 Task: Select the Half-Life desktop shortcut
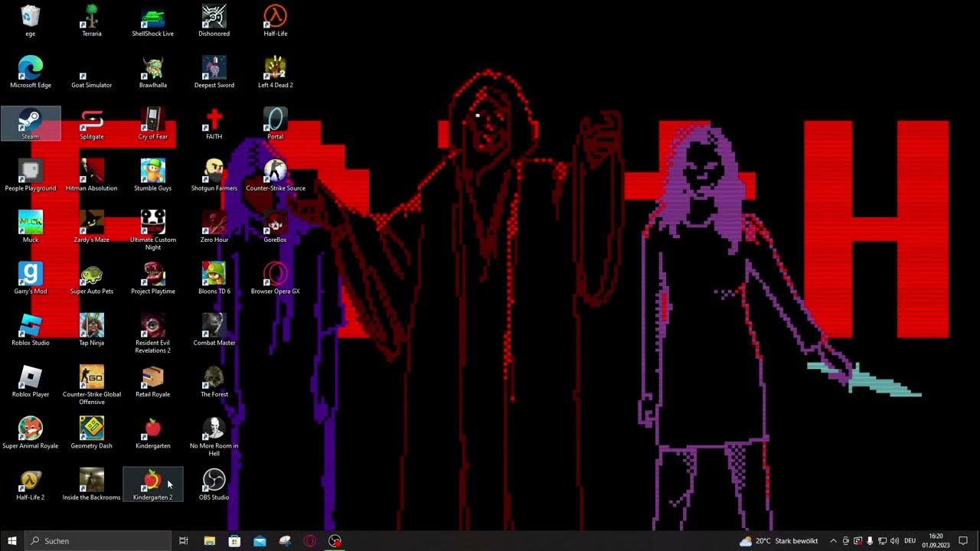276,21
